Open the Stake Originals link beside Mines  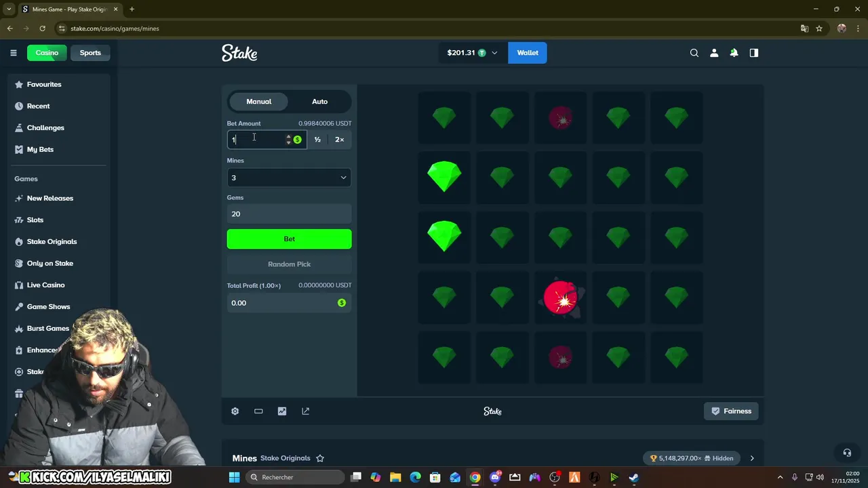(x=285, y=458)
